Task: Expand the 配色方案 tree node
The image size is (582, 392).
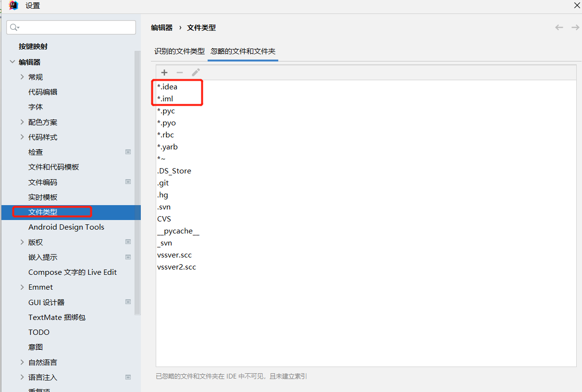Action: coord(22,122)
